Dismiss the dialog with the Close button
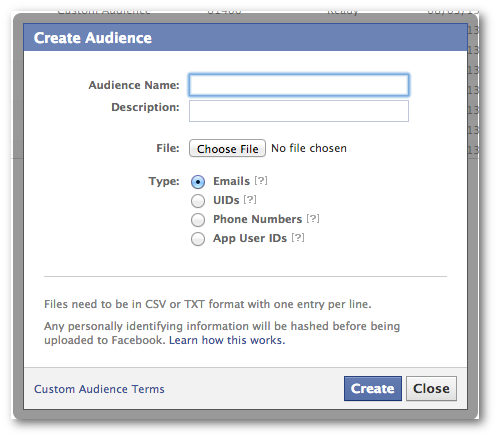The height and width of the screenshot is (438, 498). pos(431,389)
